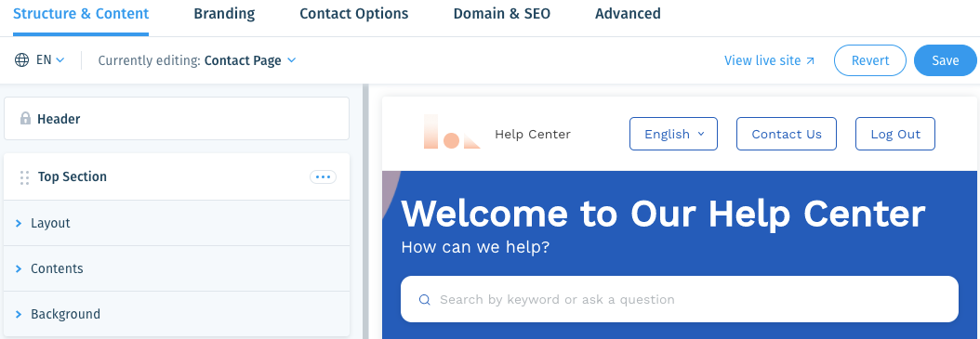Open the Contact Options tab
Screen dimensions: 980x339
(x=353, y=14)
